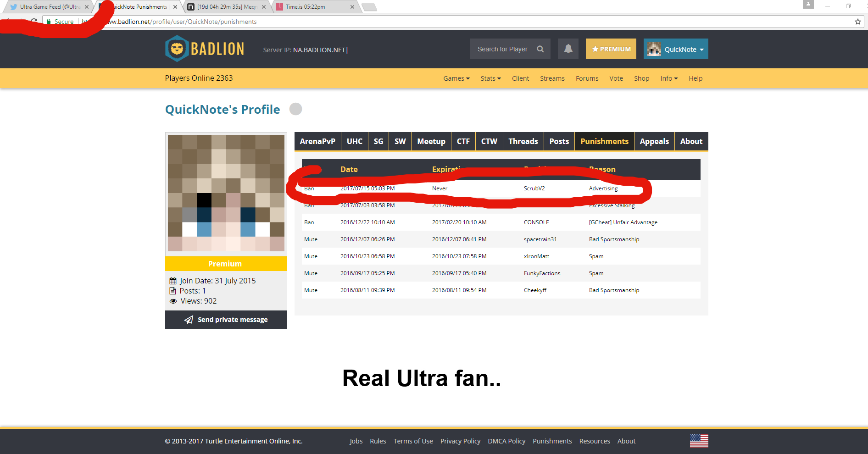Open a new browser tab
868x454 pixels.
pyautogui.click(x=369, y=7)
